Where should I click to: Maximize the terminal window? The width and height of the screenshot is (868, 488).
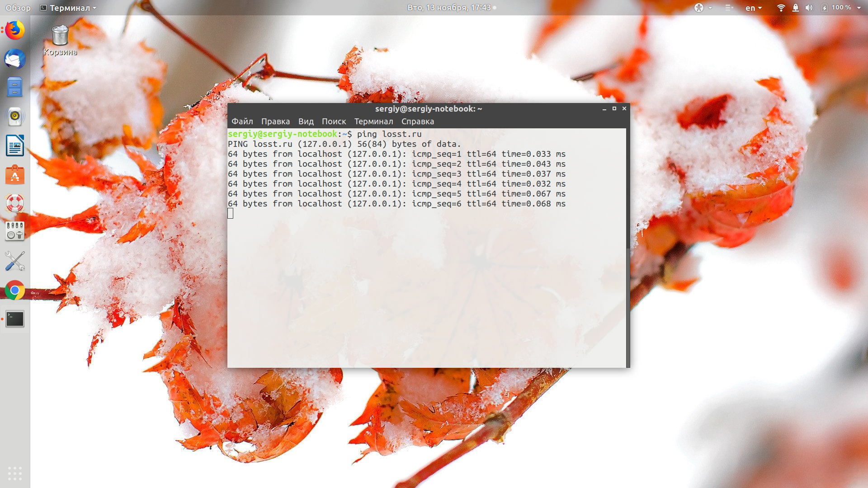coord(614,109)
